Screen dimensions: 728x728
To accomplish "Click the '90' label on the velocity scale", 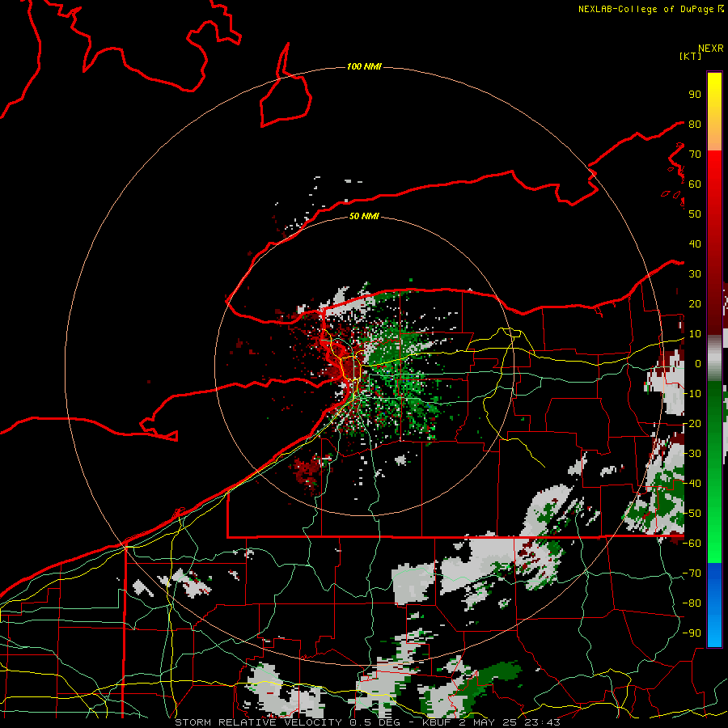I will pyautogui.click(x=695, y=95).
